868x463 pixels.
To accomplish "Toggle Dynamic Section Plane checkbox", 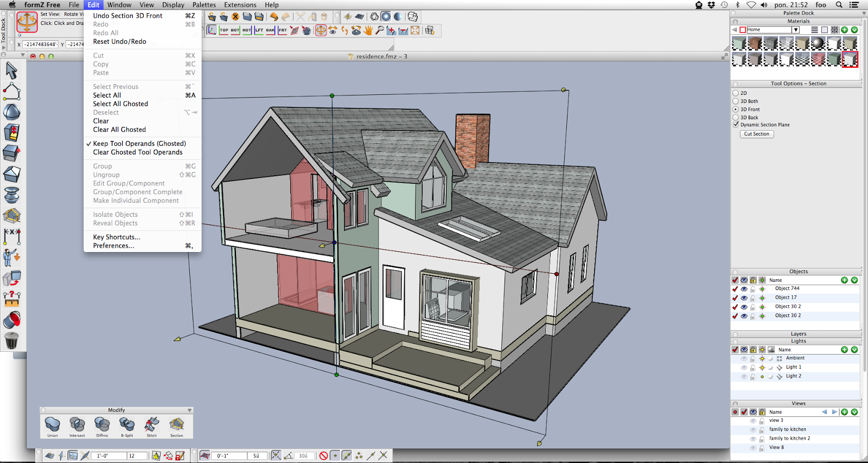I will [x=736, y=125].
